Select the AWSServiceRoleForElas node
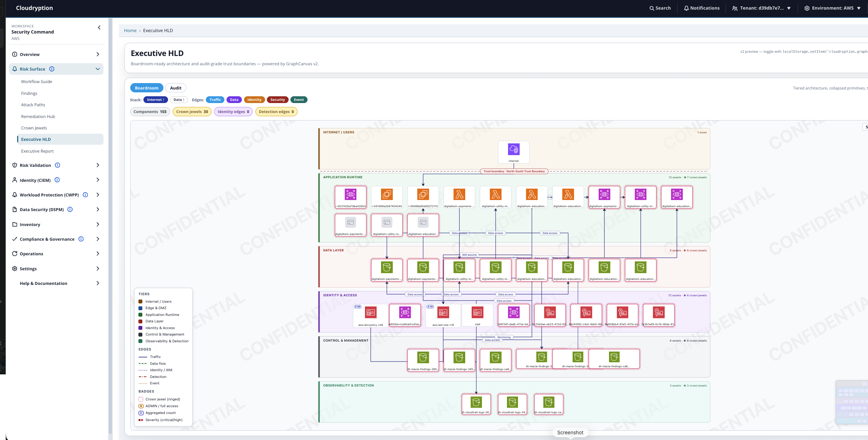Screen dimensions: 868x440 (x=405, y=315)
